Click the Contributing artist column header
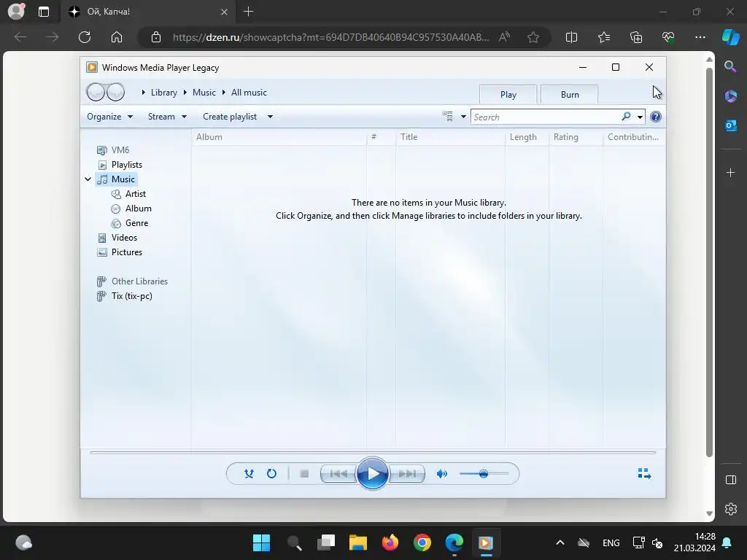The image size is (747, 560). click(634, 137)
